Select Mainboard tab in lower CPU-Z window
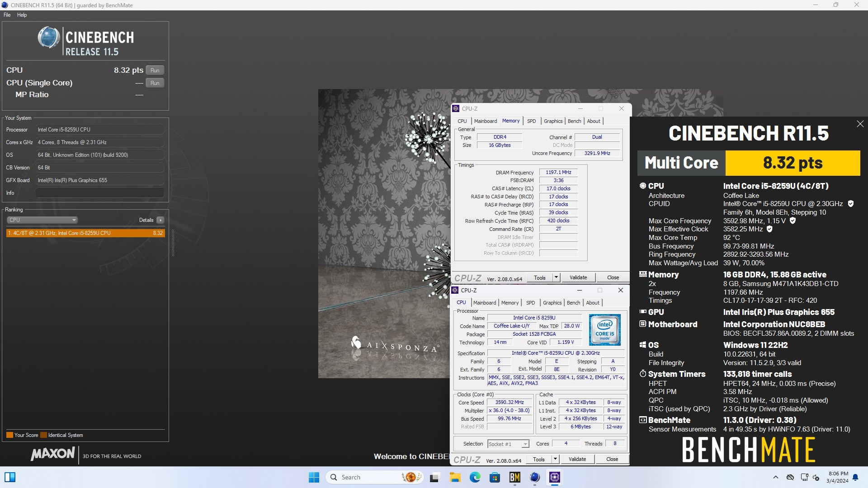The width and height of the screenshot is (868, 488). 485,303
